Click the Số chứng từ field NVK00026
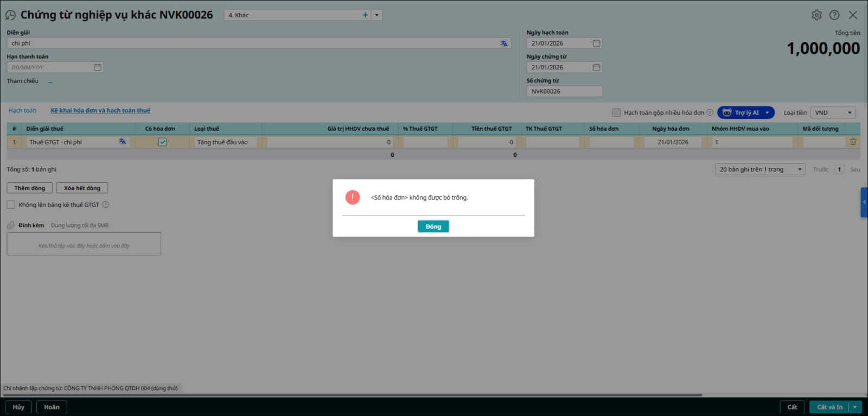This screenshot has width=868, height=416. tap(564, 91)
